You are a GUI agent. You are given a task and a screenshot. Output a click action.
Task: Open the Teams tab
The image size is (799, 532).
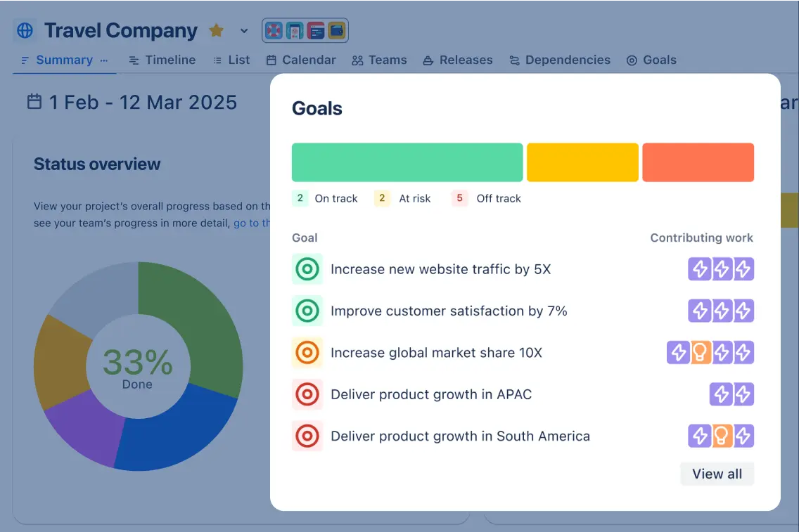(379, 60)
